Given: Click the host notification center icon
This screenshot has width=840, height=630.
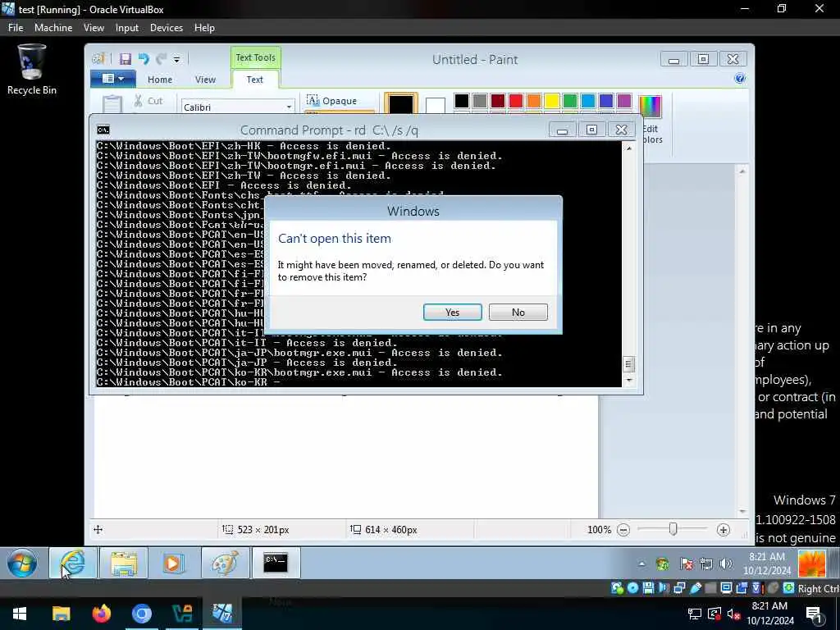Looking at the screenshot, I should (x=815, y=614).
